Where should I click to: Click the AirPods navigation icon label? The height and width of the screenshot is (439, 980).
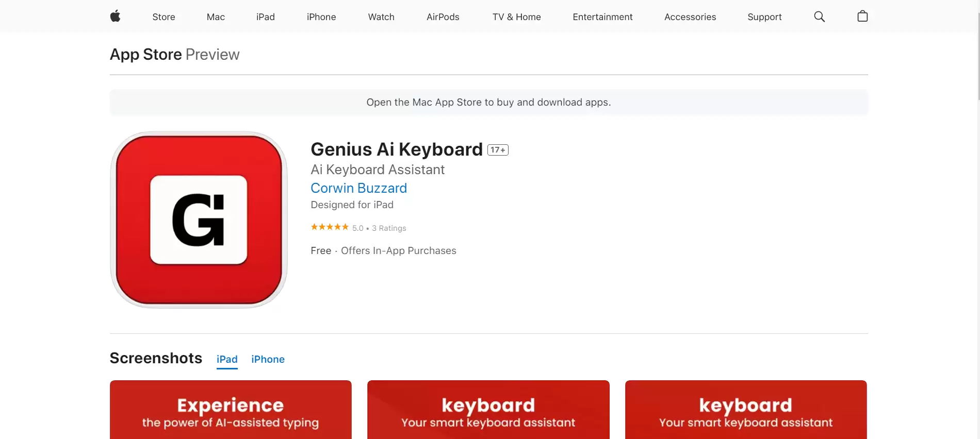pyautogui.click(x=443, y=16)
